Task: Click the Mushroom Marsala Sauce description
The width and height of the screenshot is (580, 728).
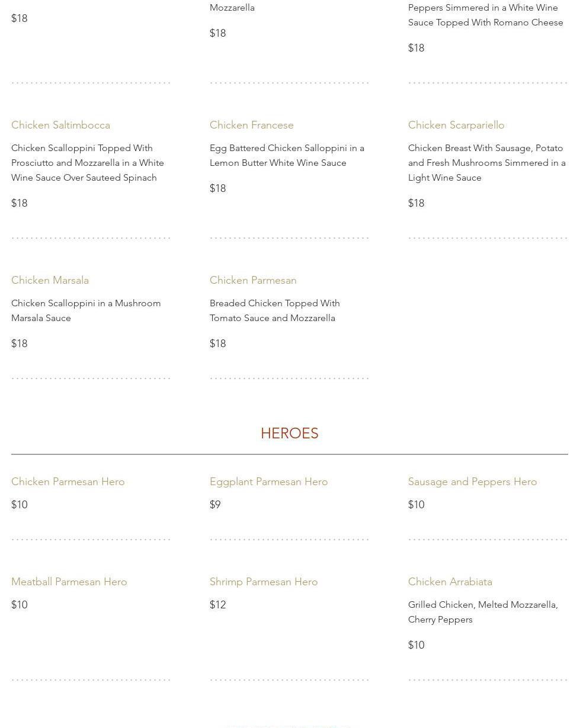Action: pyautogui.click(x=85, y=310)
